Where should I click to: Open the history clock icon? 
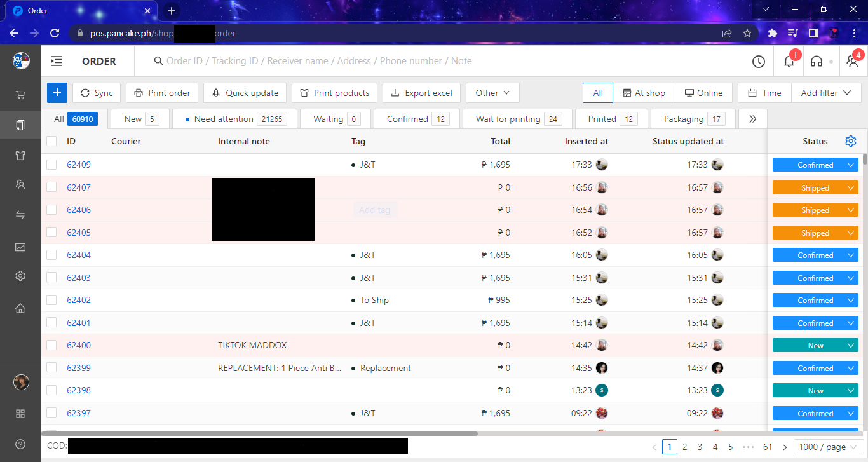click(x=758, y=61)
